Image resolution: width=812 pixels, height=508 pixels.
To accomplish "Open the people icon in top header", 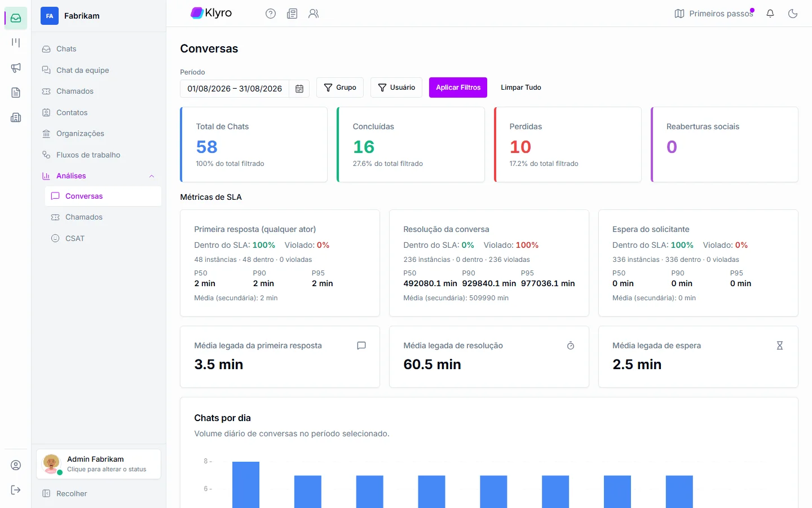I will [x=314, y=14].
